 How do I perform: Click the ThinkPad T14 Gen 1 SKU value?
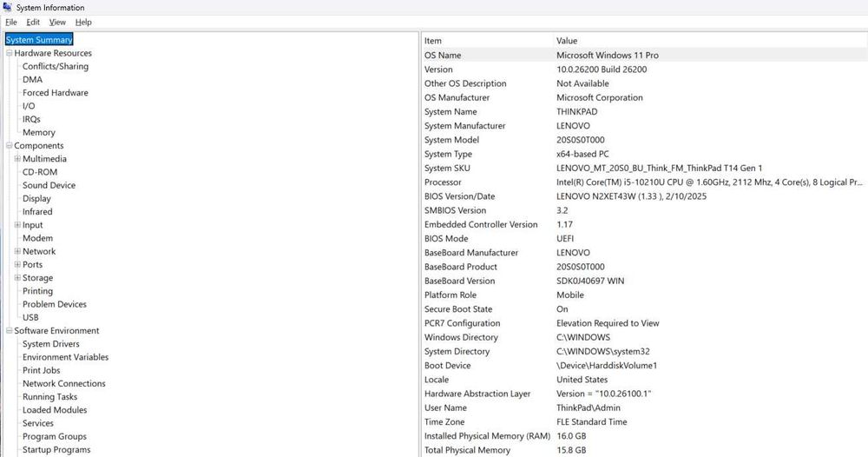point(659,168)
